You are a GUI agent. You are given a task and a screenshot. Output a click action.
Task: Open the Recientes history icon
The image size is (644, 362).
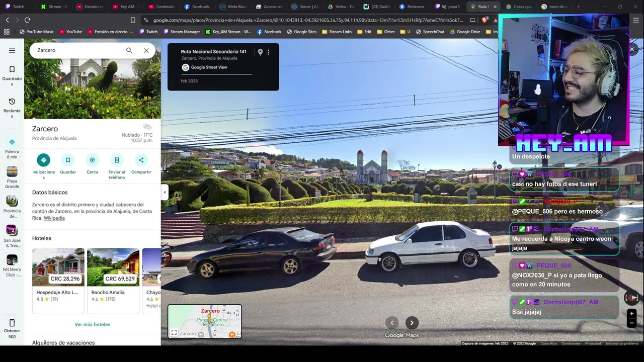click(12, 101)
